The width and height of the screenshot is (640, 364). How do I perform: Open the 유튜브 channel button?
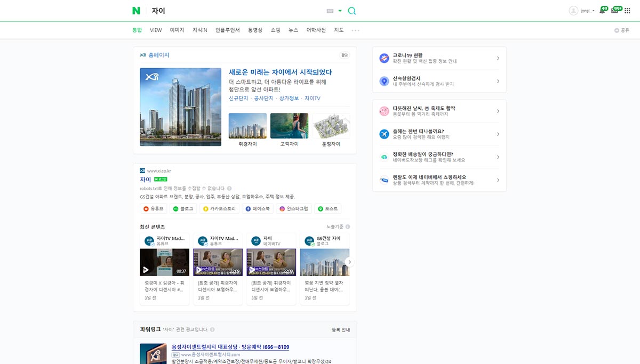[x=153, y=209]
